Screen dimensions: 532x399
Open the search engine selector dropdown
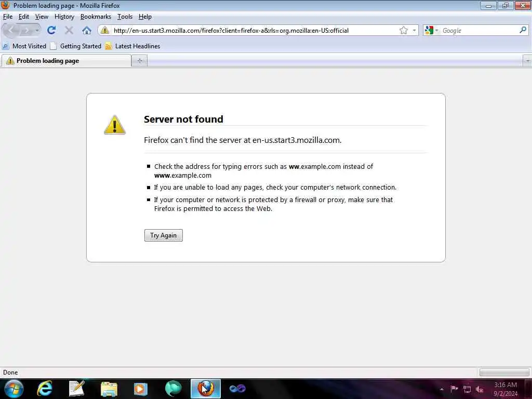point(436,31)
